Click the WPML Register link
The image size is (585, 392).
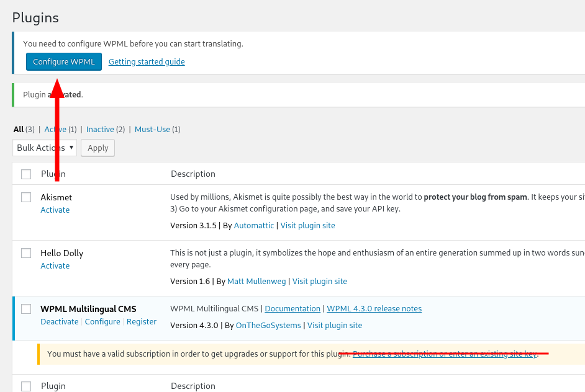point(142,322)
